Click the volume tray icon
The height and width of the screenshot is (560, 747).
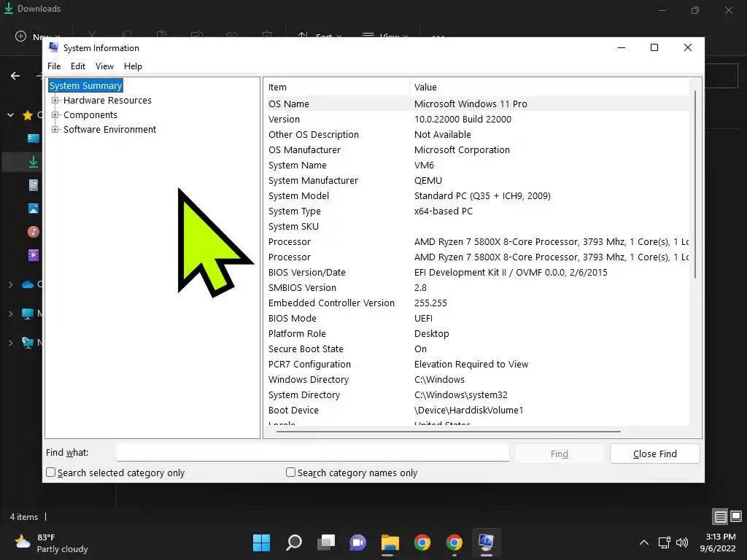coord(682,542)
